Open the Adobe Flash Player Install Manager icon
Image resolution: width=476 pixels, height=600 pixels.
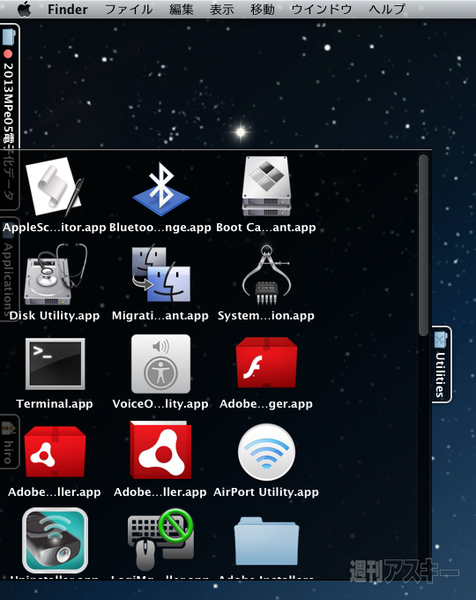[x=267, y=362]
